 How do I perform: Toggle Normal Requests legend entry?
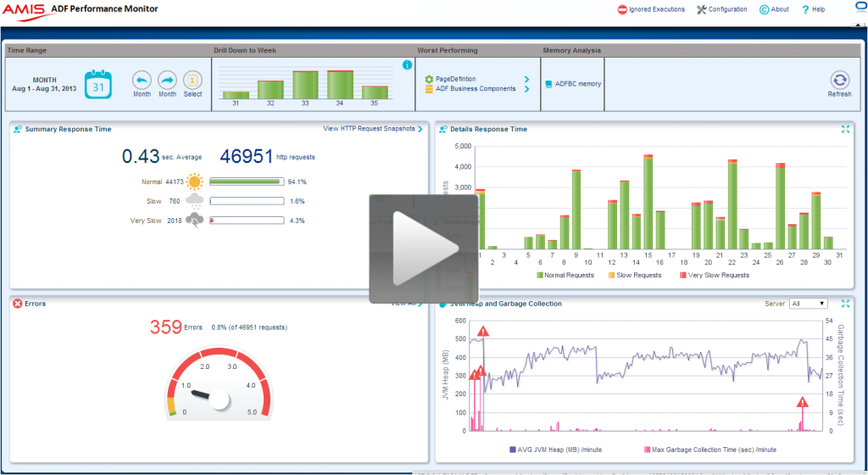pyautogui.click(x=565, y=275)
